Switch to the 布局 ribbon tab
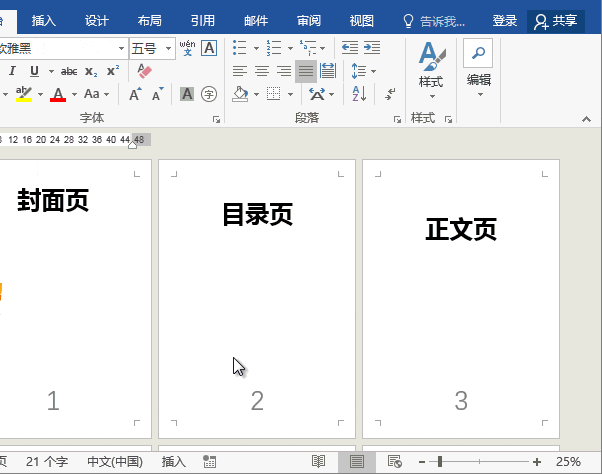The width and height of the screenshot is (602, 474). point(149,20)
